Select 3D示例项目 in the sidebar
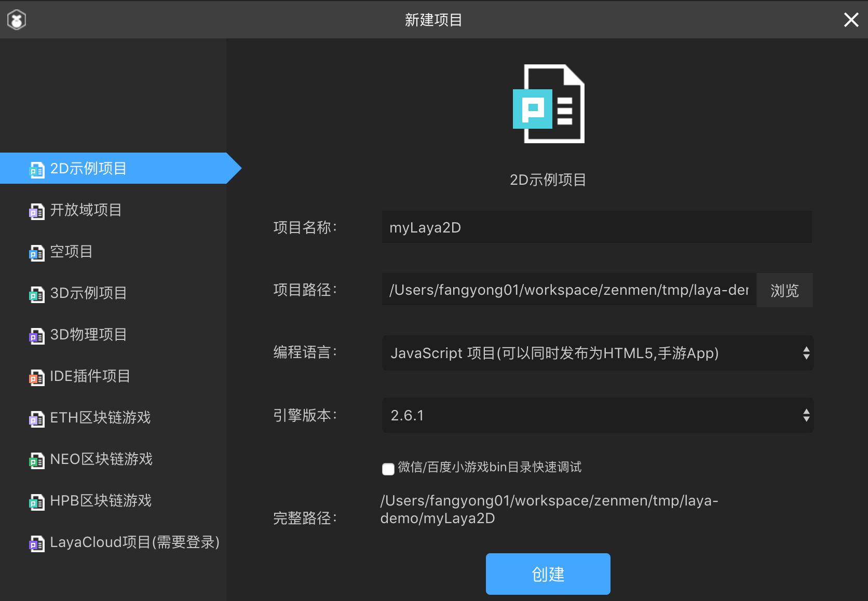868x601 pixels. (x=113, y=293)
